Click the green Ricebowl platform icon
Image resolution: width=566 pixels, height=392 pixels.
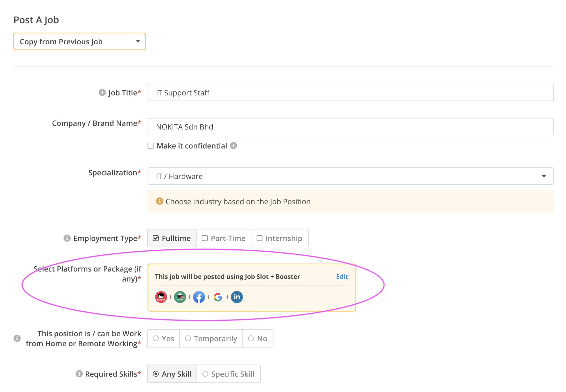coord(180,297)
